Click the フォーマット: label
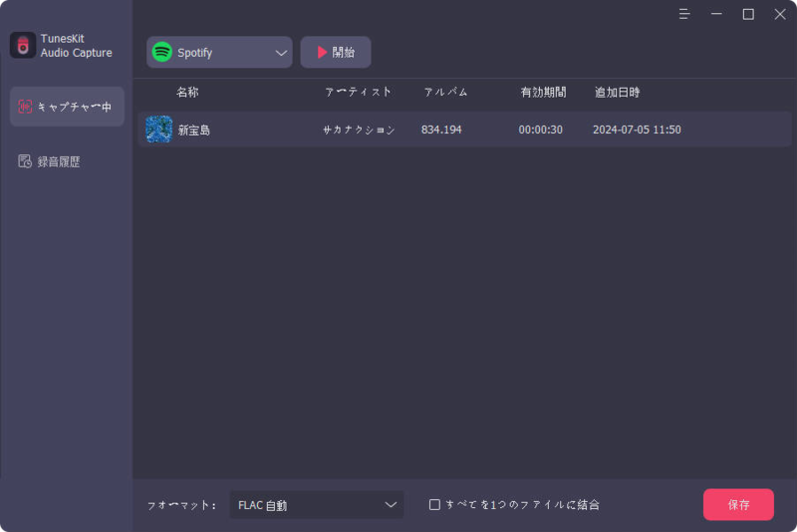Screen dimensions: 797x532 pyautogui.click(x=182, y=505)
